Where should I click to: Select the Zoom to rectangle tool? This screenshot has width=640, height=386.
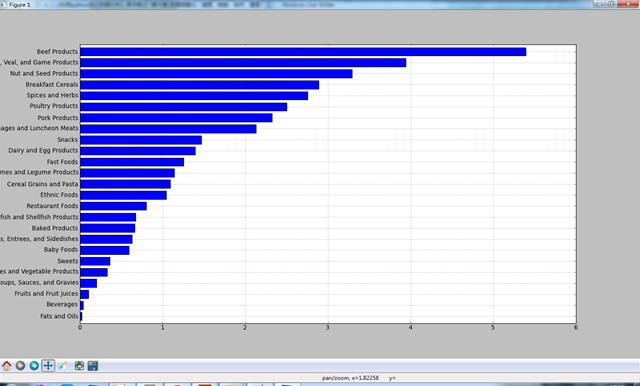click(62, 366)
